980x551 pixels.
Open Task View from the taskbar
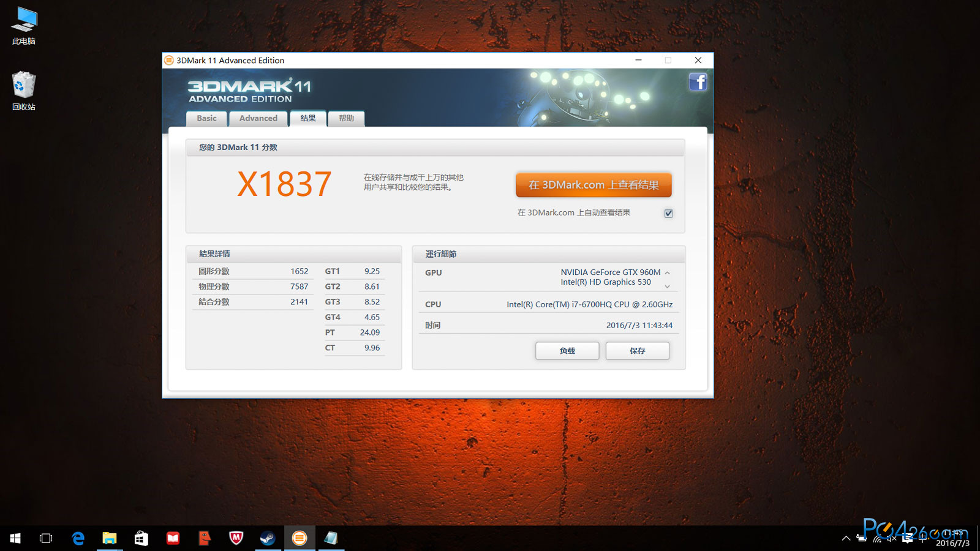[46, 538]
